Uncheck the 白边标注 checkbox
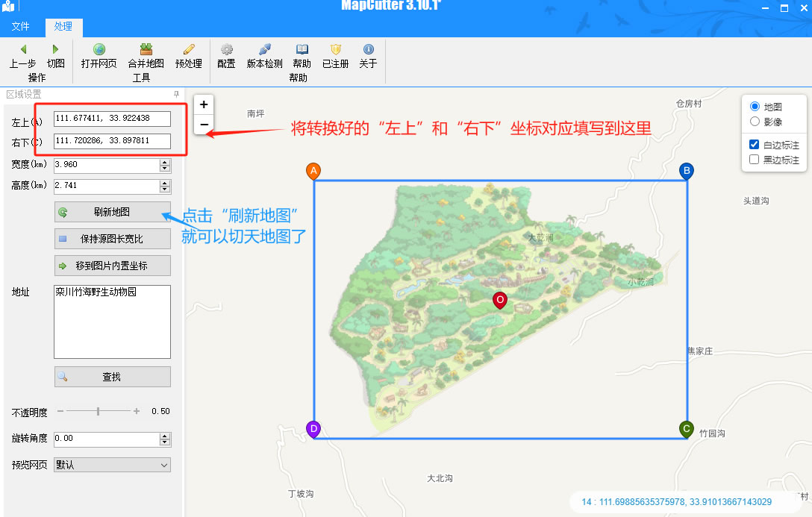 pos(755,145)
